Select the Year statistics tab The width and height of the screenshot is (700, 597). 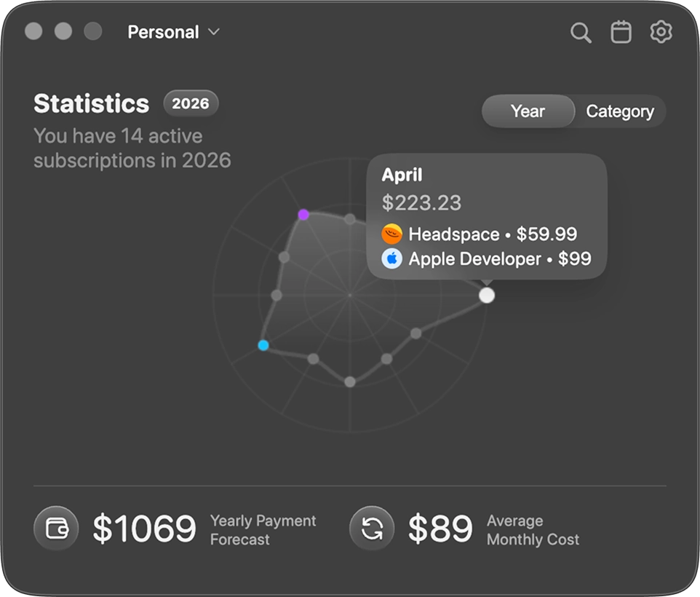click(528, 111)
